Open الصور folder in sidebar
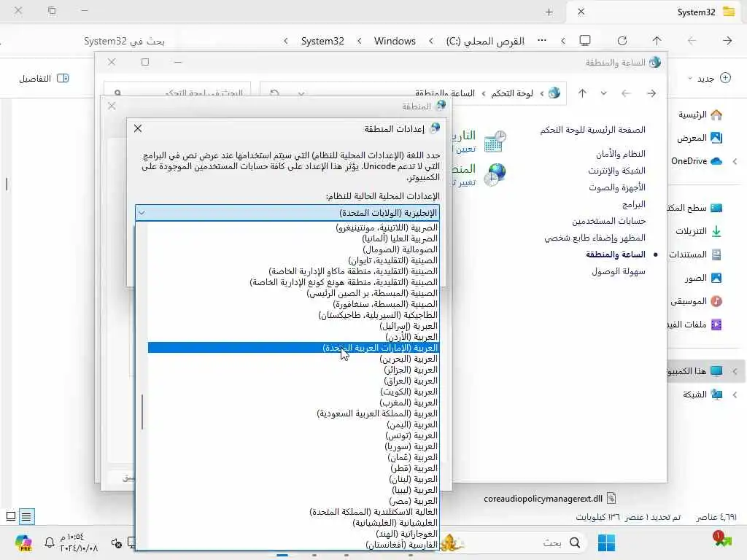The height and width of the screenshot is (560, 747). [703, 278]
